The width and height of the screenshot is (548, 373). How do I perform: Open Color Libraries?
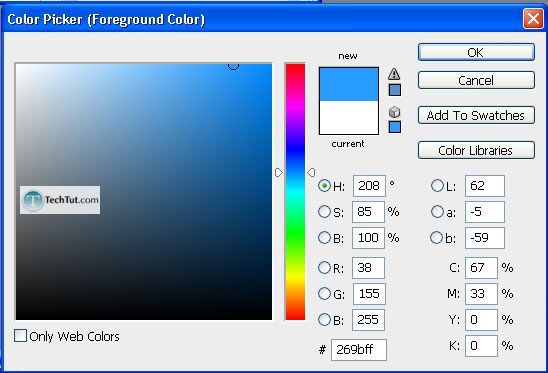(476, 150)
